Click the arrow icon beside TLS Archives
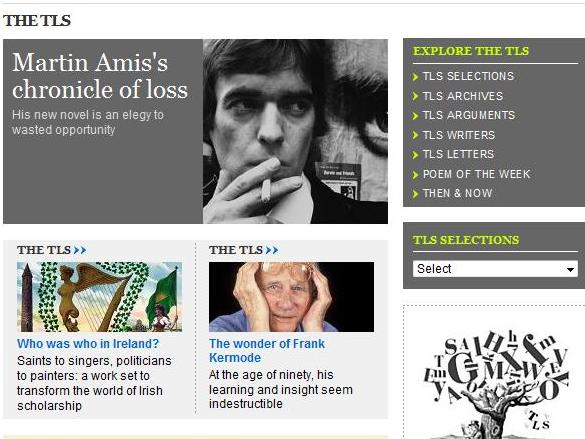Screen dimensions: 585x439 point(416,96)
